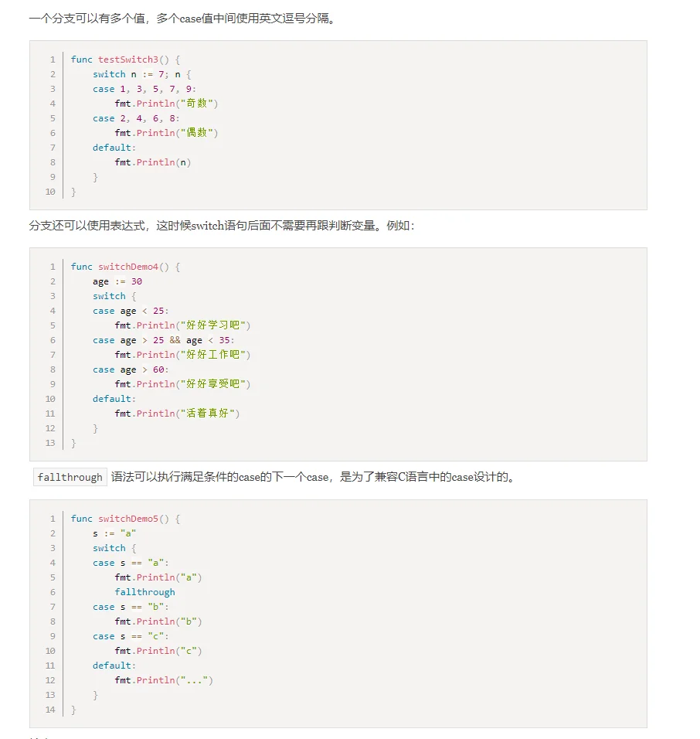Click the "case age < 25" line

[x=131, y=311]
